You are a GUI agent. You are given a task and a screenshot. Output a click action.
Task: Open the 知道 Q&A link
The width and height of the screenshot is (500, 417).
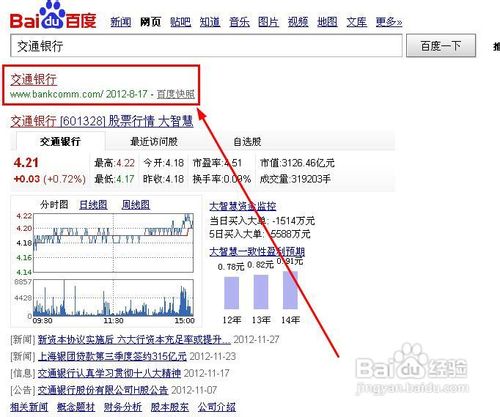pyautogui.click(x=210, y=22)
